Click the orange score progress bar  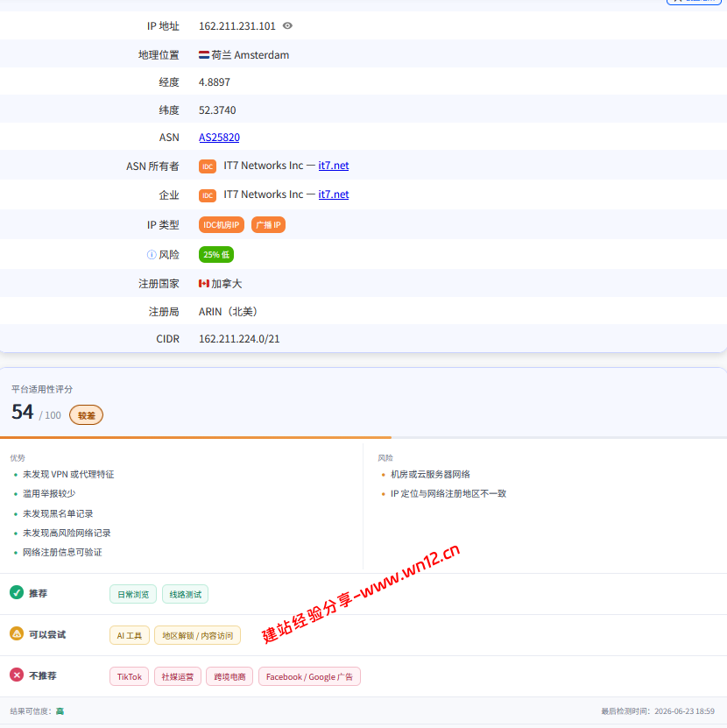tap(195, 437)
